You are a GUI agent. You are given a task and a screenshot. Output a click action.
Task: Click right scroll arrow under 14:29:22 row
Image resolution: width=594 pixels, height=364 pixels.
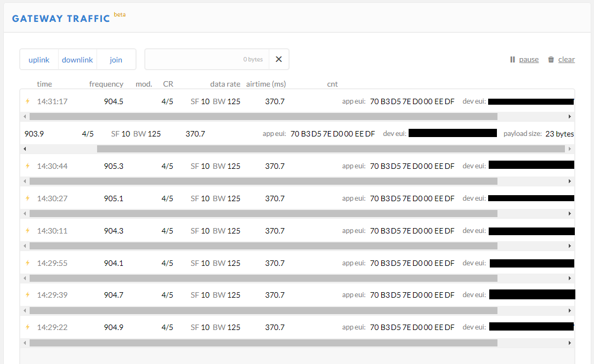[x=570, y=343]
